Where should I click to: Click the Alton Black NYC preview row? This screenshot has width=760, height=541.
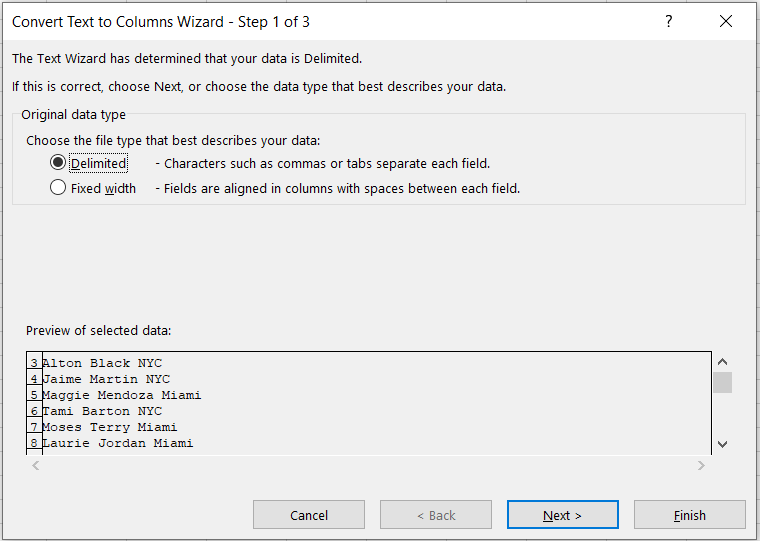pos(102,363)
